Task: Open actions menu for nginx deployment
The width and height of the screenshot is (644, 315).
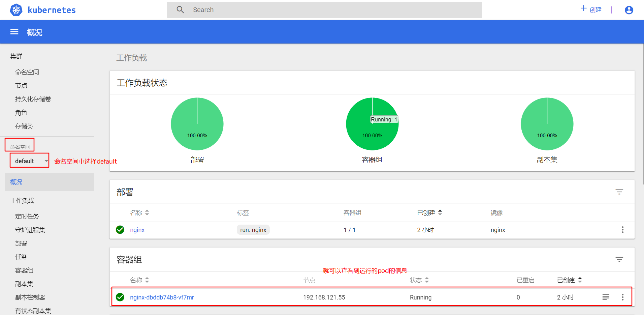Action: [622, 230]
